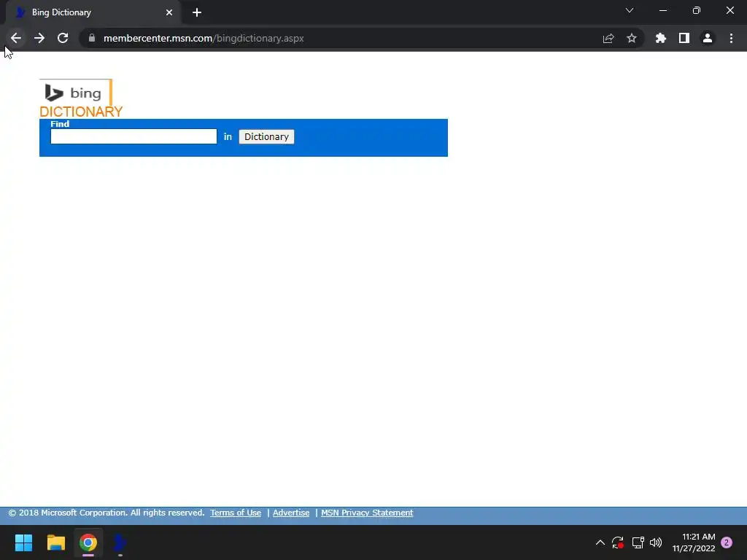Open the volume speaker tray icon
Viewport: 747px width, 560px height.
pos(656,542)
